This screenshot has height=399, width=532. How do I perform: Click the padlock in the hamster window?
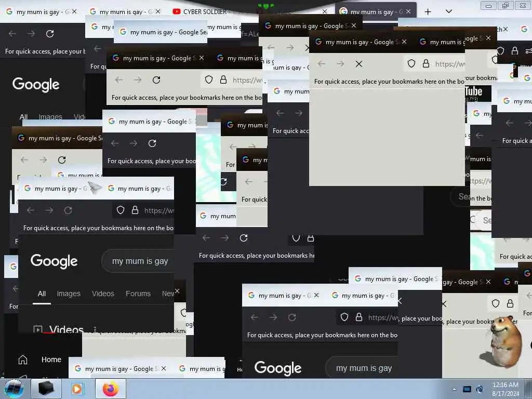click(x=510, y=303)
